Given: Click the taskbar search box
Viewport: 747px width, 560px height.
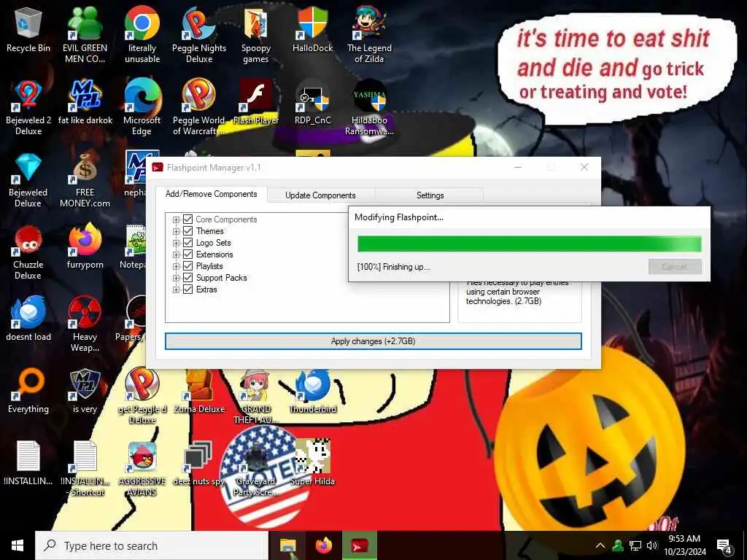Looking at the screenshot, I should tap(152, 545).
